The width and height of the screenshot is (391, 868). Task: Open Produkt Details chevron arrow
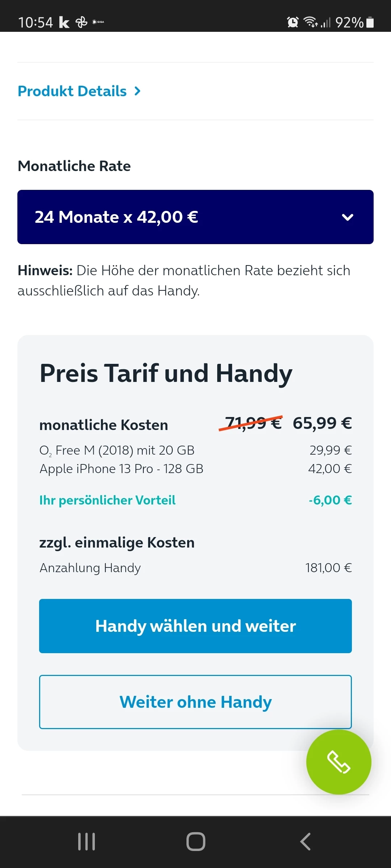point(137,91)
